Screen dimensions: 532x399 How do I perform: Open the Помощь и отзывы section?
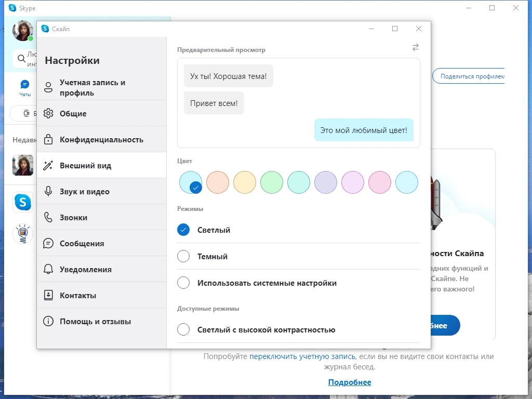[101, 321]
